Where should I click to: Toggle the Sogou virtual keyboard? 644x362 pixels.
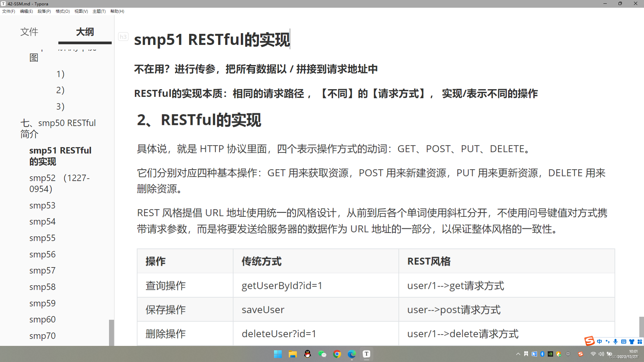tap(623, 341)
